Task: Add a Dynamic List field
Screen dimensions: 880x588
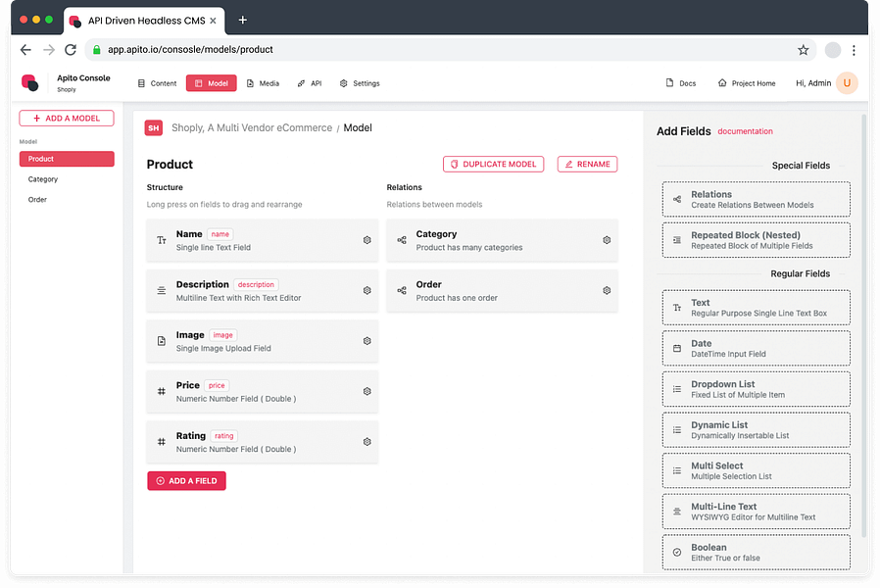Action: pyautogui.click(x=756, y=430)
